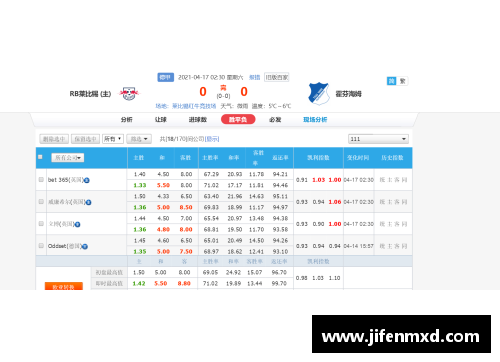Switch language to 简 simplified
This screenshot has width=500, height=362.
(x=391, y=81)
